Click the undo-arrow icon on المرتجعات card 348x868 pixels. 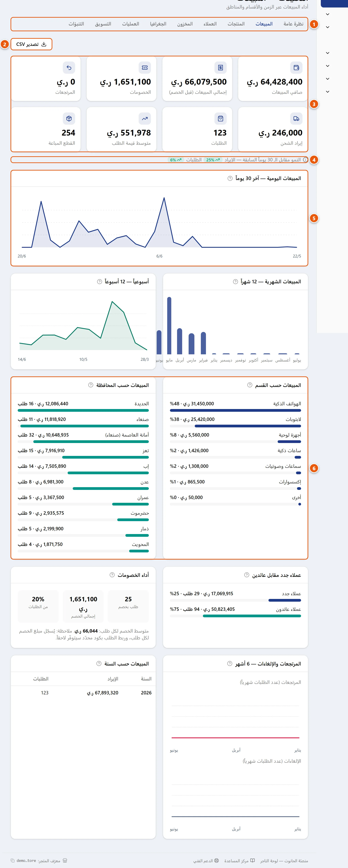click(69, 68)
